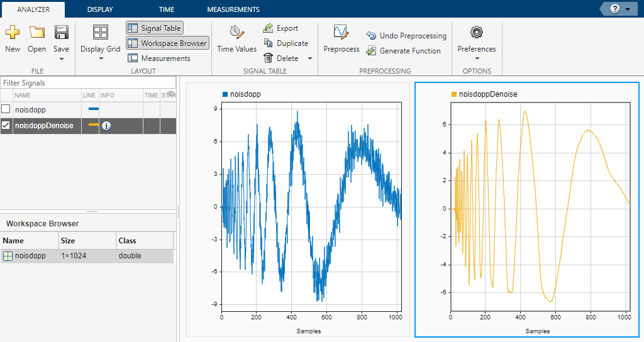
Task: Expand the Help dropdown arrow
Action: 628,9
